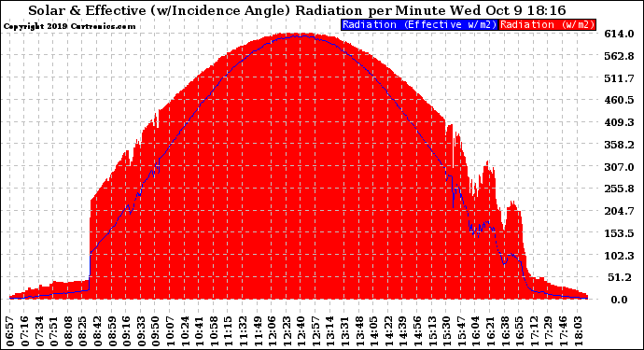Click the 18:03 time label
Viewport: 644px width, 350px height.
pyautogui.click(x=579, y=331)
